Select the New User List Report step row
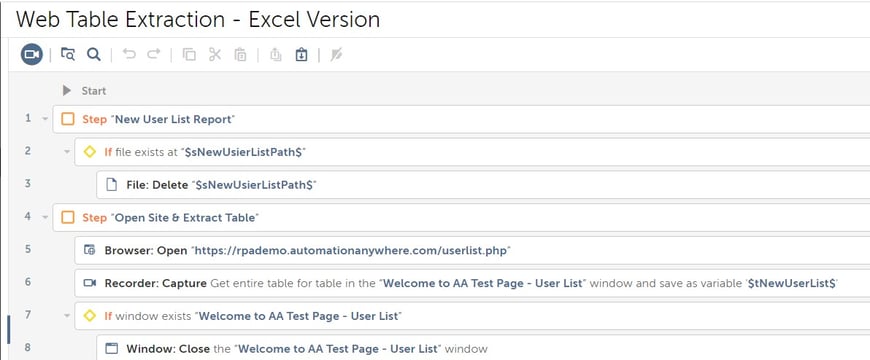 click(x=461, y=119)
